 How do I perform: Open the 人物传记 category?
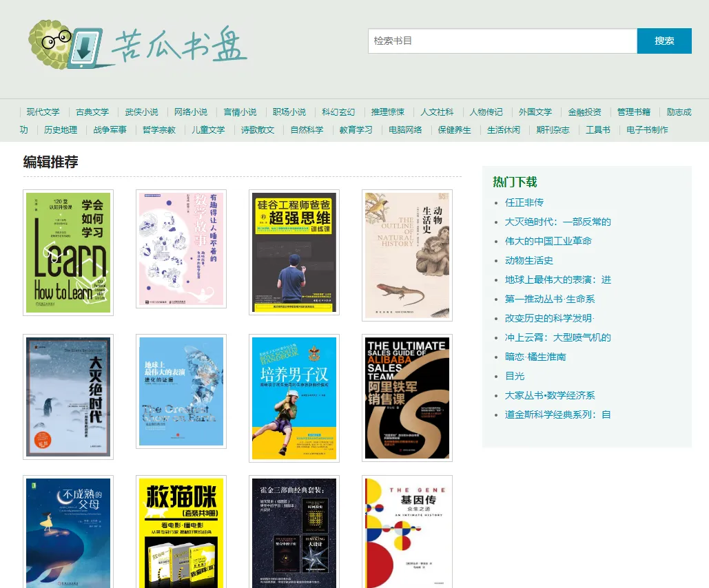(x=486, y=112)
